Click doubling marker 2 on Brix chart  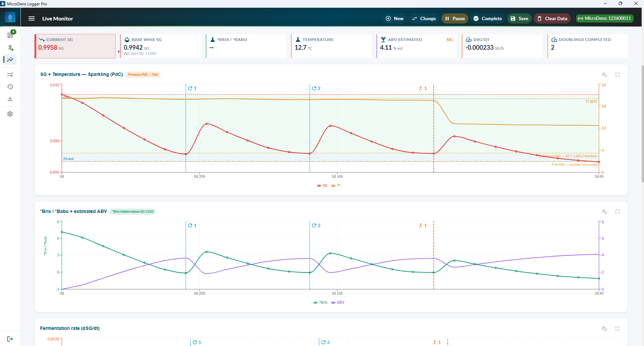point(316,225)
